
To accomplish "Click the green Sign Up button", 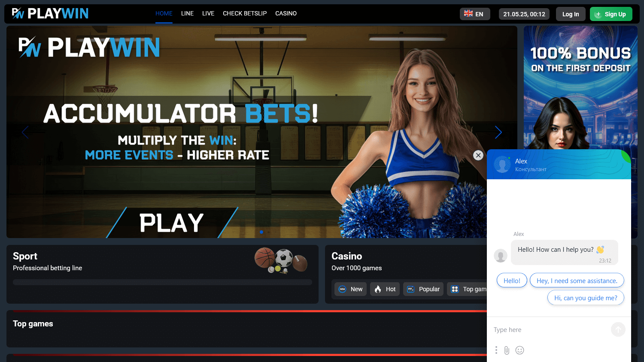I will [x=611, y=13].
